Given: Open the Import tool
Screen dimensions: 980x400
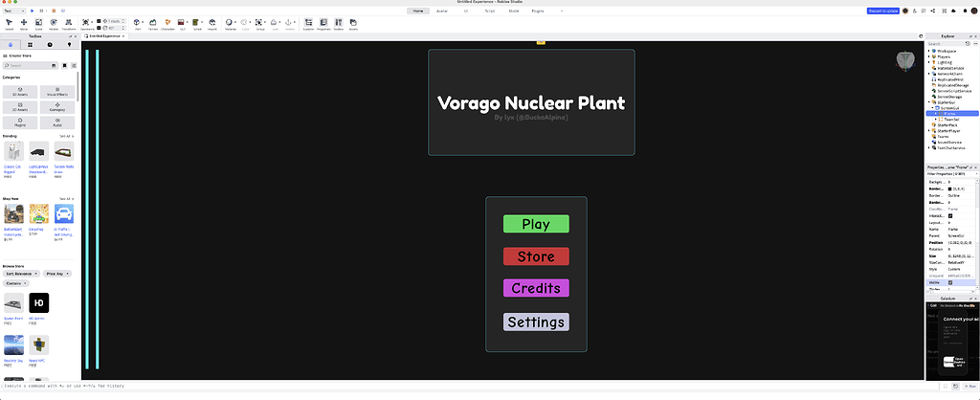Looking at the screenshot, I should [x=212, y=24].
